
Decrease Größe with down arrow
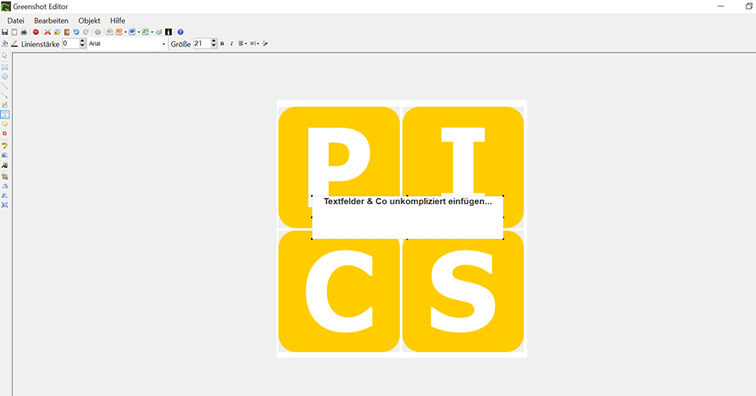[x=214, y=46]
